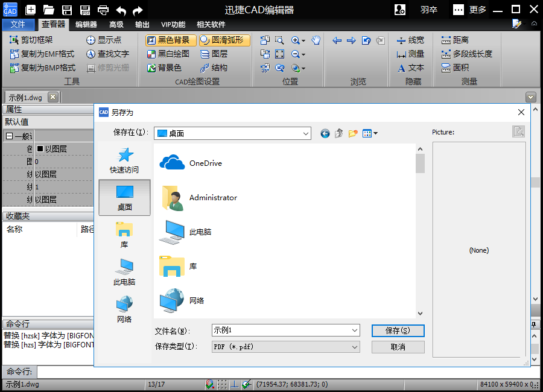Go back using the dialog's back arrow
This screenshot has width=543, height=392.
(x=325, y=133)
